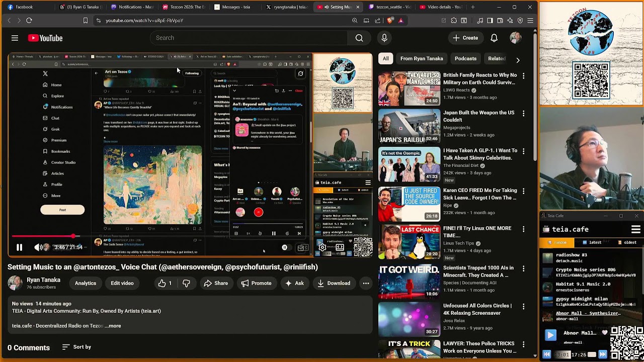Skip to next track in Teia Cafe
Image resolution: width=644 pixels, height=362 pixels.
pos(603,354)
